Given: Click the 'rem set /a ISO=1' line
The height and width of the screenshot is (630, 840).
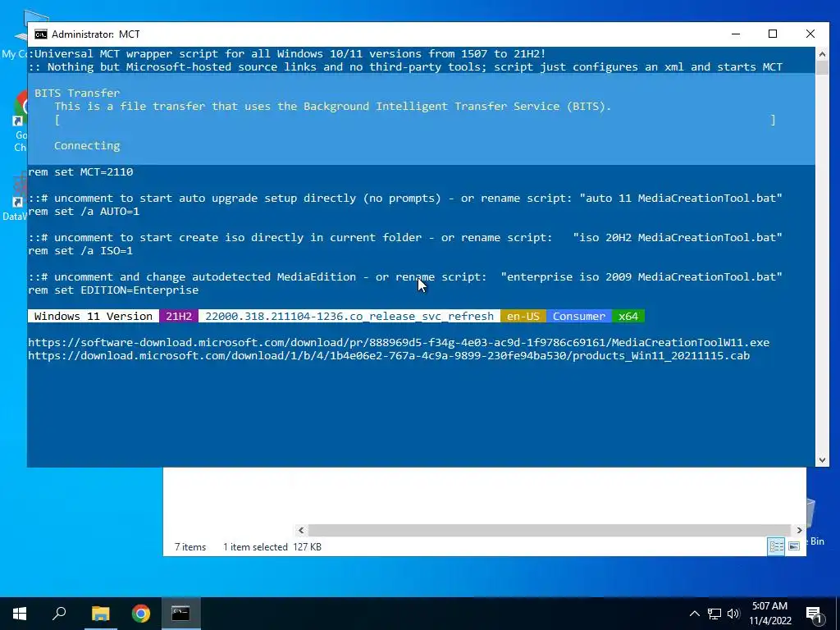Looking at the screenshot, I should point(80,251).
